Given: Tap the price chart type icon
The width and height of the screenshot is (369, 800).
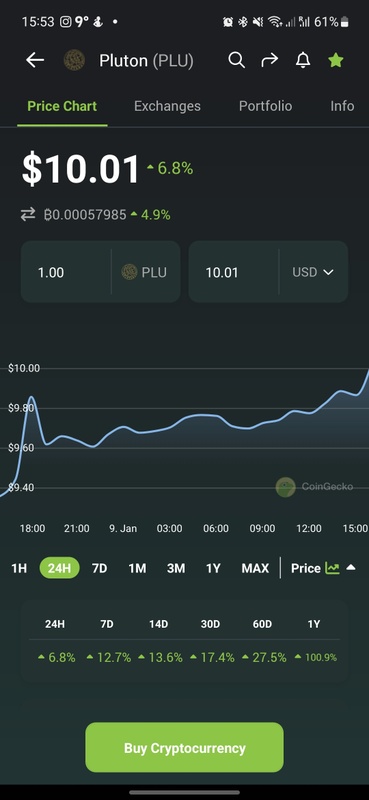Looking at the screenshot, I should 332,568.
